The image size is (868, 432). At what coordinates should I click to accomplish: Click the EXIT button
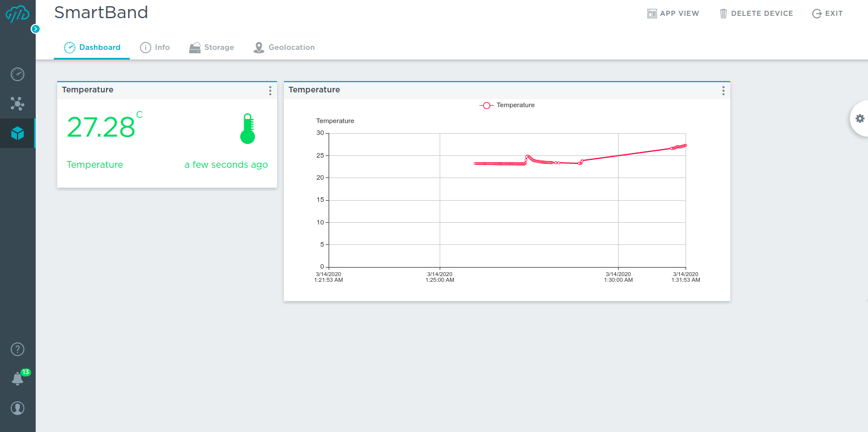[x=828, y=14]
